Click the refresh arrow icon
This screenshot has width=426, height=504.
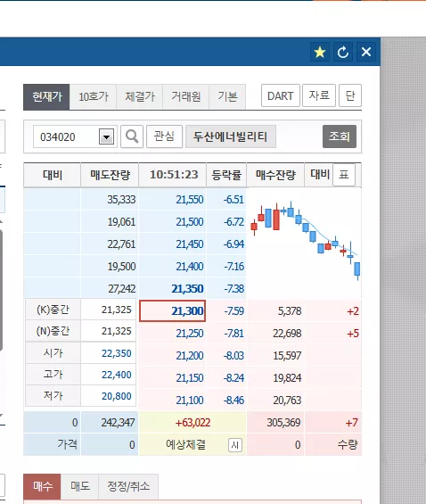(x=343, y=52)
